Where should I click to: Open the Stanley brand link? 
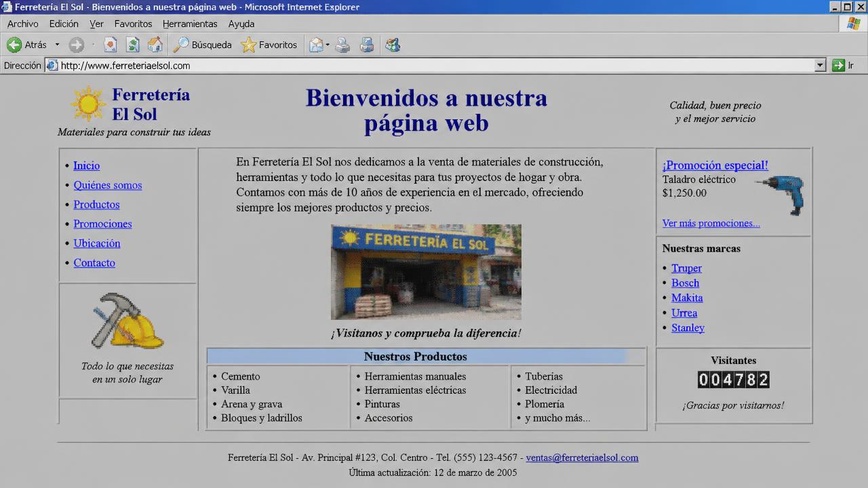click(688, 328)
